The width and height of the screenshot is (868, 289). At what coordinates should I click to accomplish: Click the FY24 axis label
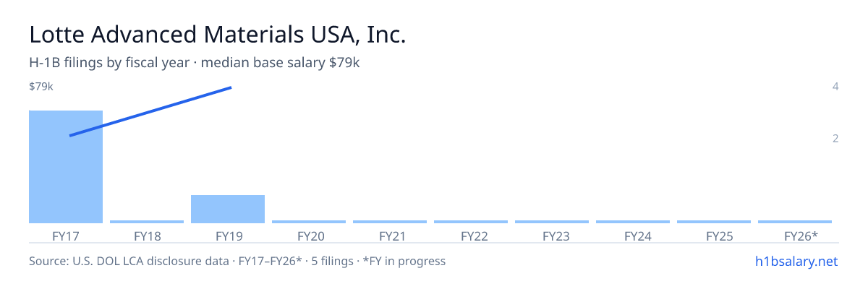point(633,236)
